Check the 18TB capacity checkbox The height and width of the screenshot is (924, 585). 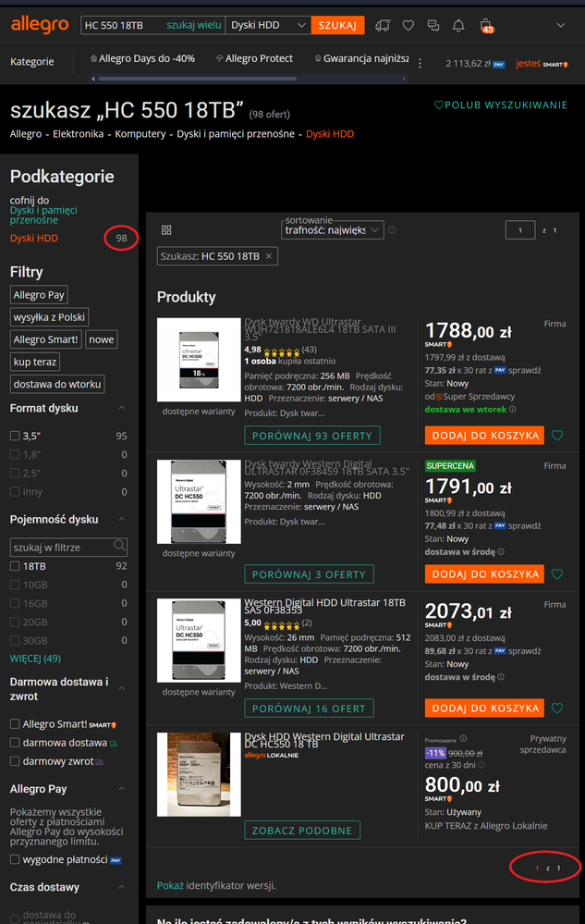16,566
